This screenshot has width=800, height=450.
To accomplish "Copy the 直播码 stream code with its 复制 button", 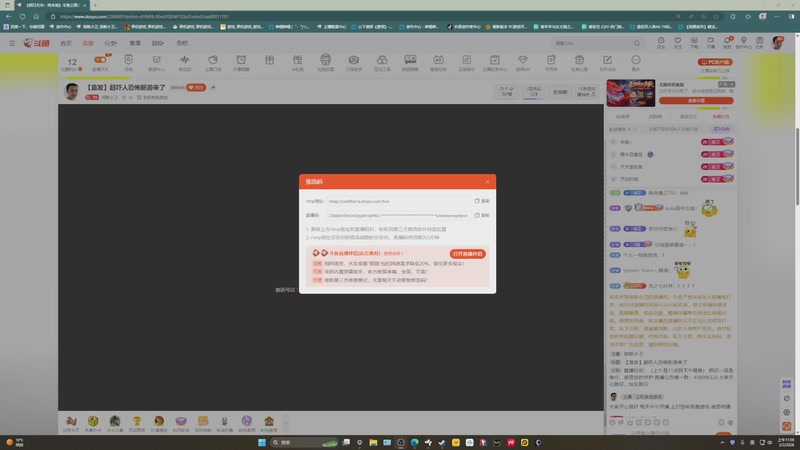I will point(482,215).
